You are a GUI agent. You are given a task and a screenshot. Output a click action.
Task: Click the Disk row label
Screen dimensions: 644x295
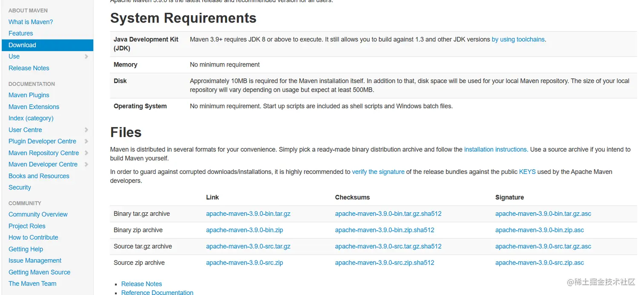[120, 81]
